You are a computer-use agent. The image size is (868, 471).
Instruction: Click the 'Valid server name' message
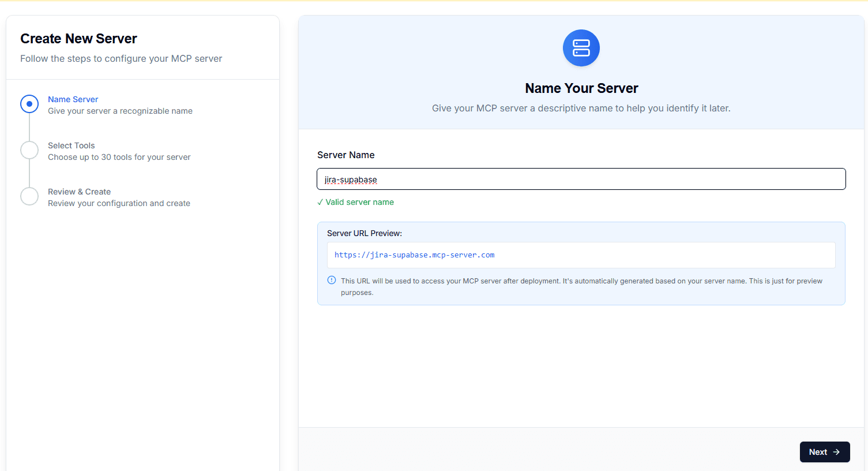coord(356,202)
